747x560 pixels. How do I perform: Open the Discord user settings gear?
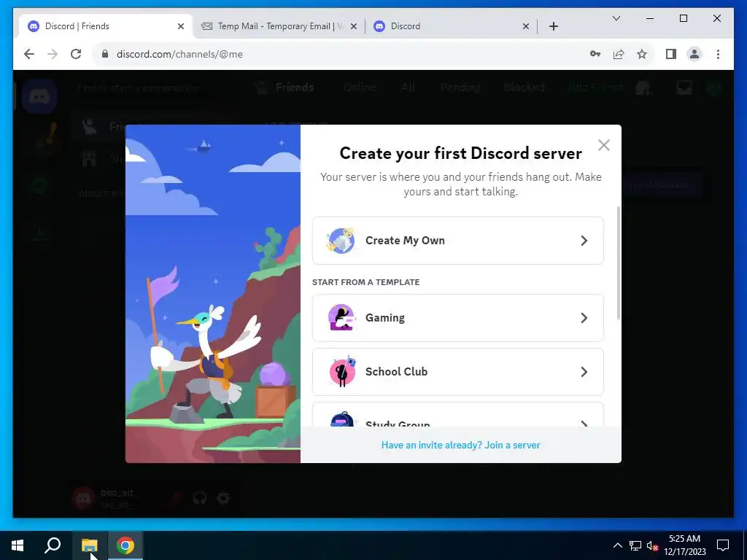tap(223, 498)
